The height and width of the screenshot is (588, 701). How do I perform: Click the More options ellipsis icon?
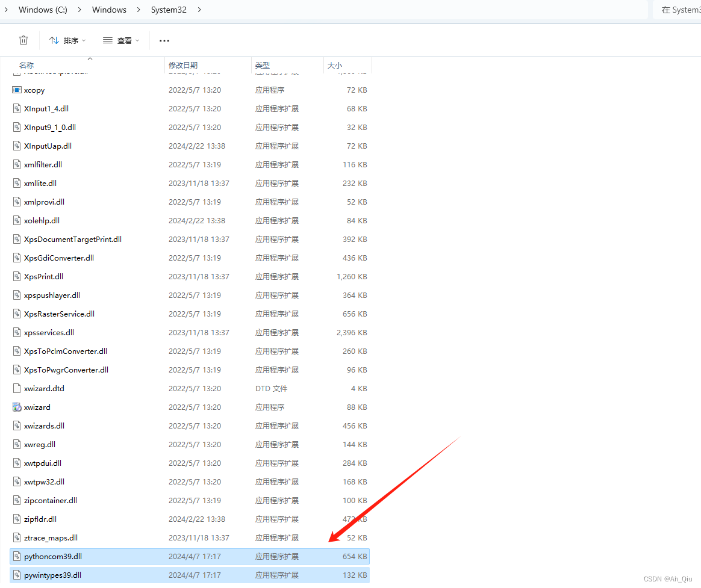coord(164,40)
